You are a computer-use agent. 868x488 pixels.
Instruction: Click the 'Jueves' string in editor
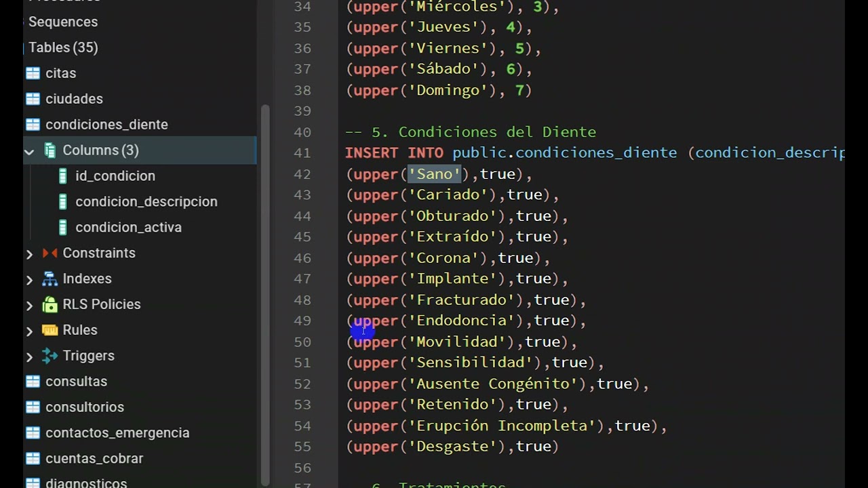tap(443, 28)
